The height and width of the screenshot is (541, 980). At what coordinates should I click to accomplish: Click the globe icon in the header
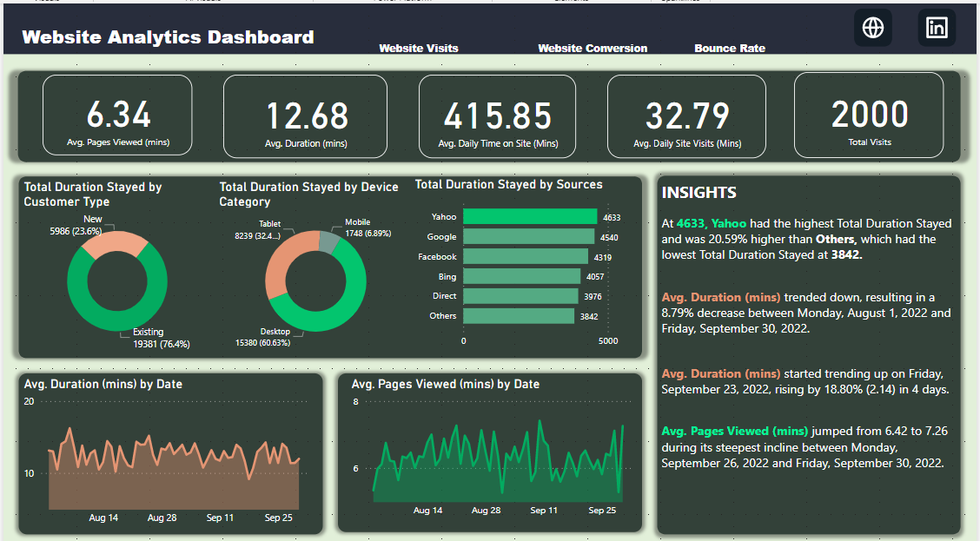[872, 27]
